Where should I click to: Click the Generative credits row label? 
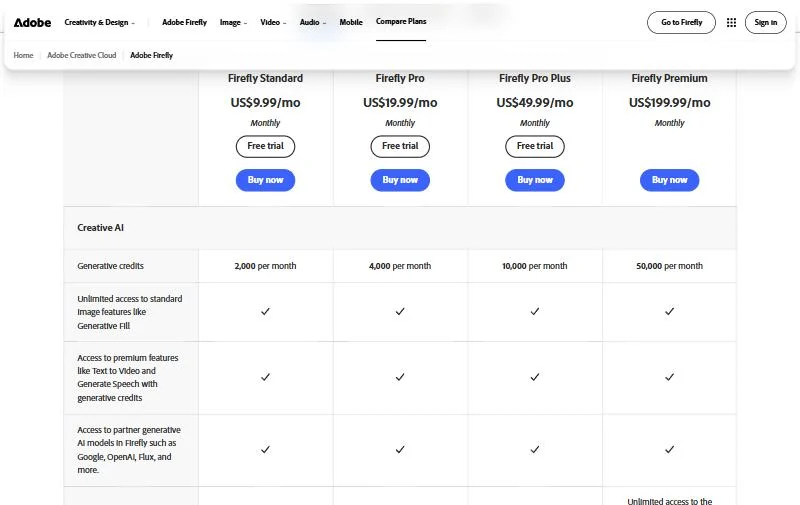tap(111, 266)
